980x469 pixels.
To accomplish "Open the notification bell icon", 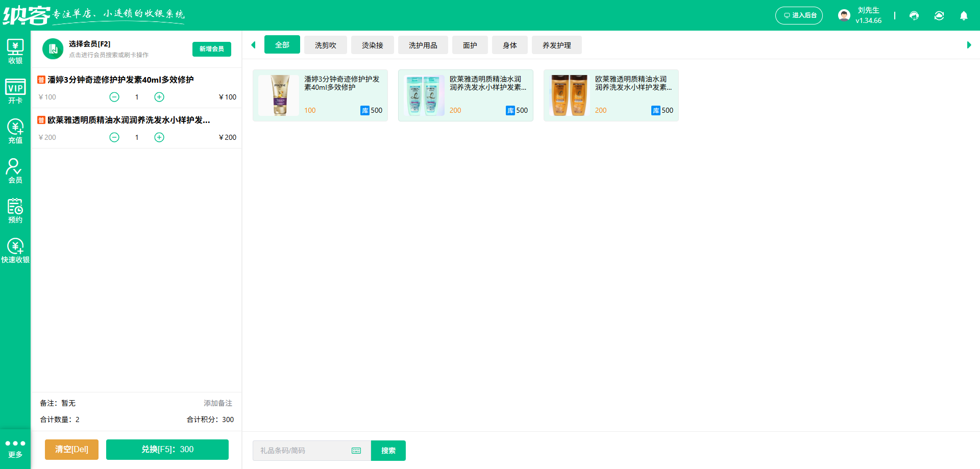I will pos(964,16).
